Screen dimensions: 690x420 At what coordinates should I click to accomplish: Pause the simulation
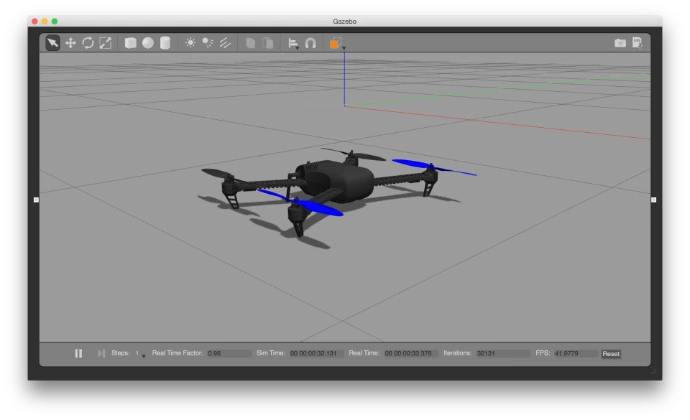(x=78, y=353)
